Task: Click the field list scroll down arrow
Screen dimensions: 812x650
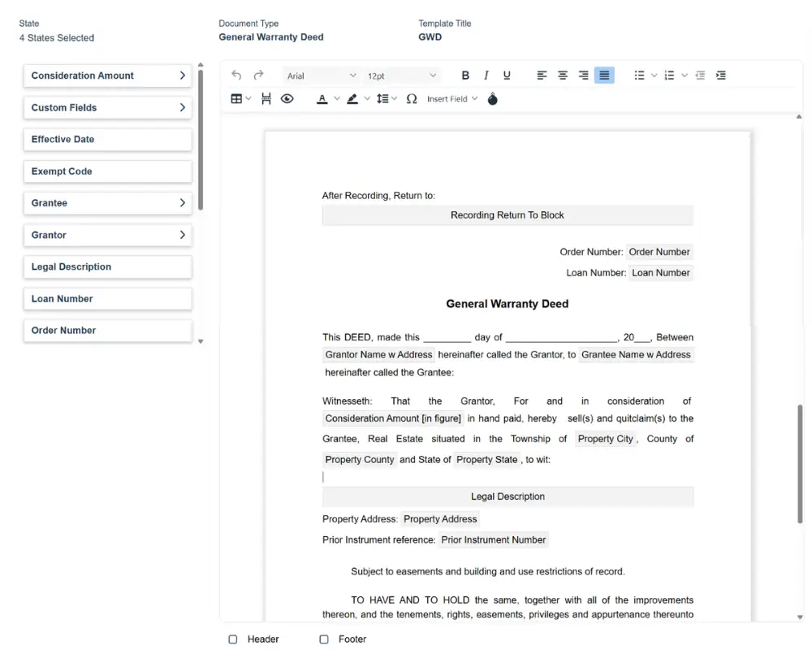Action: (201, 341)
